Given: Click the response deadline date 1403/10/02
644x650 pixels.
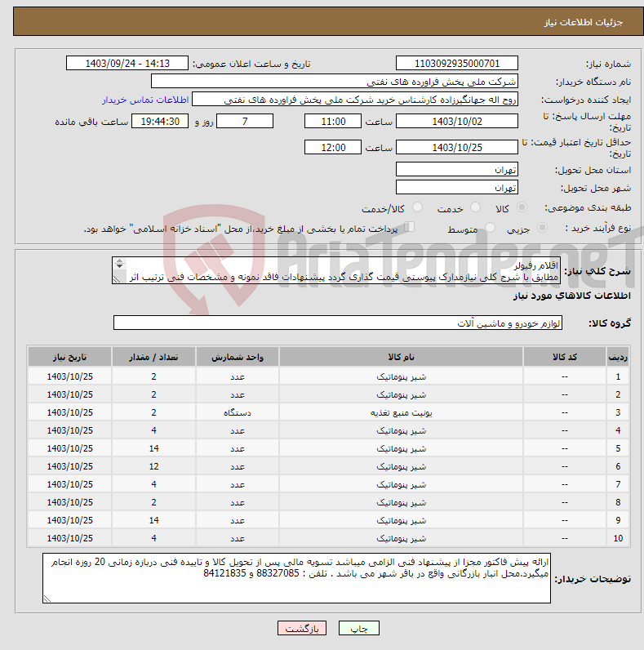Looking at the screenshot, I should point(457,121).
